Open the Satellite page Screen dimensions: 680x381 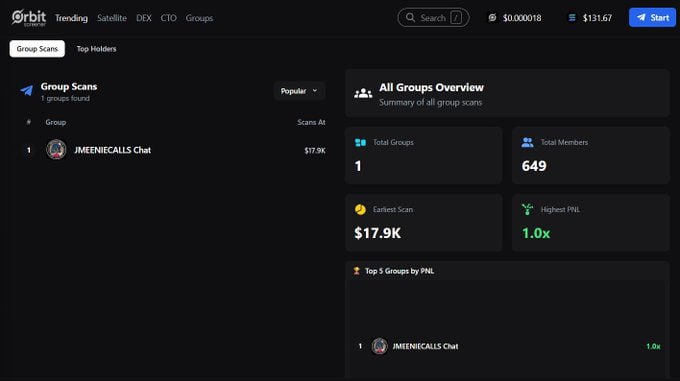tap(112, 18)
